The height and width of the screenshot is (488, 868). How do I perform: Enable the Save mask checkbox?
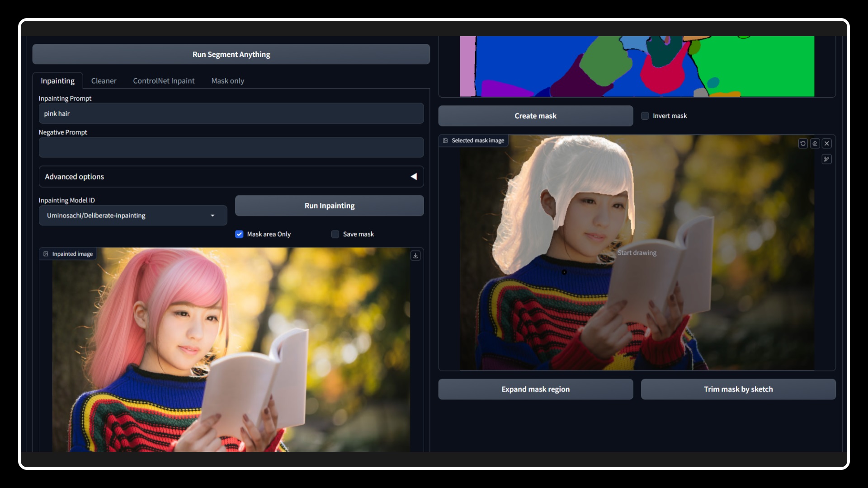(335, 234)
